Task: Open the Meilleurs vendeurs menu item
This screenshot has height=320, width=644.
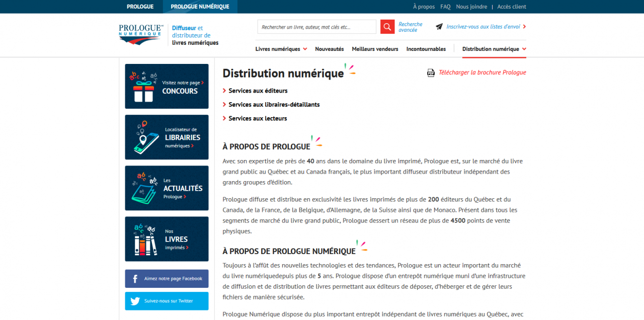Action: 375,49
